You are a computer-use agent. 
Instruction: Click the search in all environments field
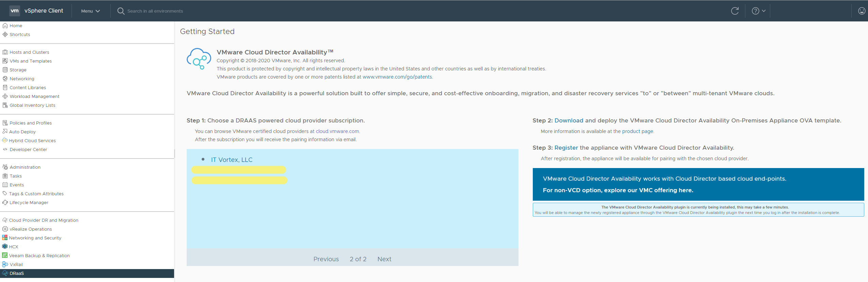point(155,11)
